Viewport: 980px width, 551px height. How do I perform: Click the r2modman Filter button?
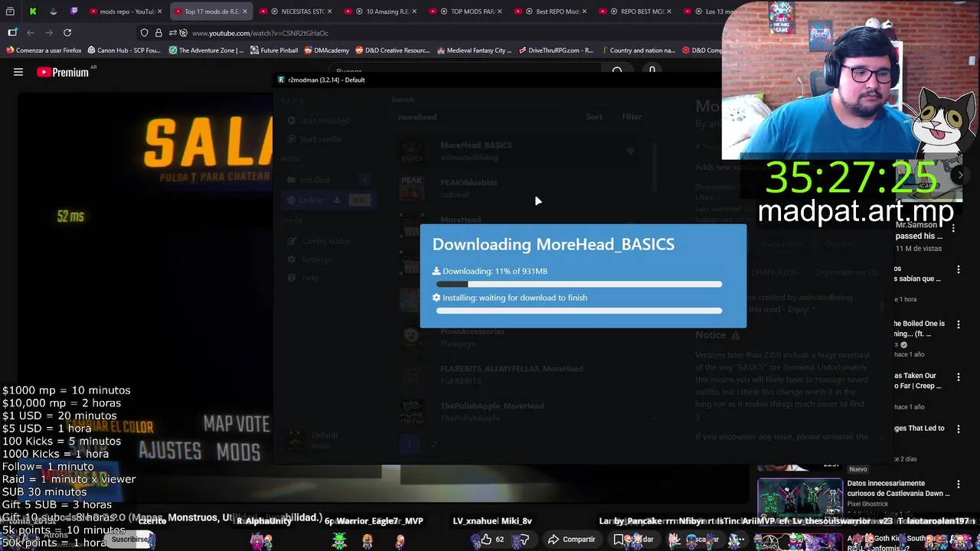632,117
